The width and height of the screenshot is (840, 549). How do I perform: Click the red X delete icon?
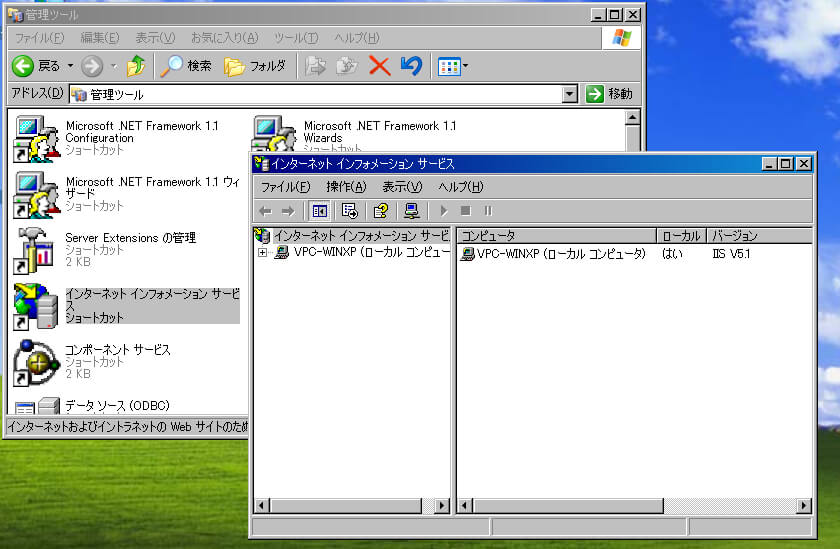pyautogui.click(x=379, y=66)
